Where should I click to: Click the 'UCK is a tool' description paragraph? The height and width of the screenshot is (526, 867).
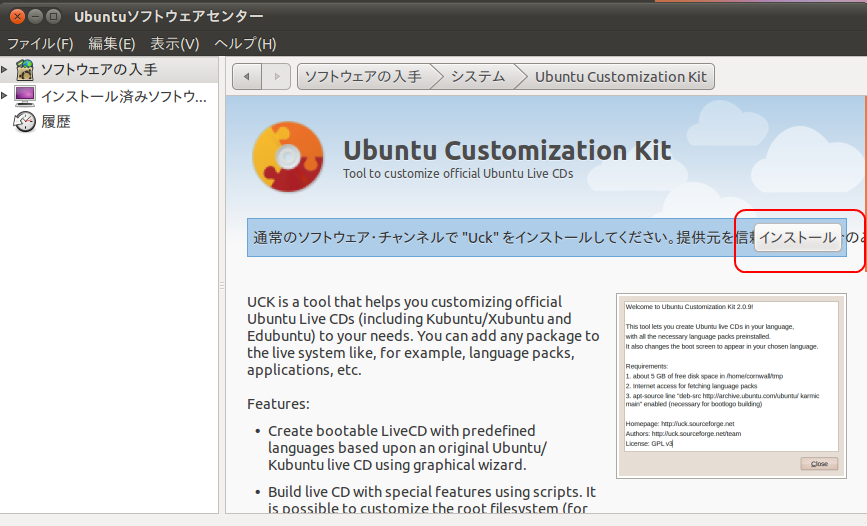pos(423,336)
